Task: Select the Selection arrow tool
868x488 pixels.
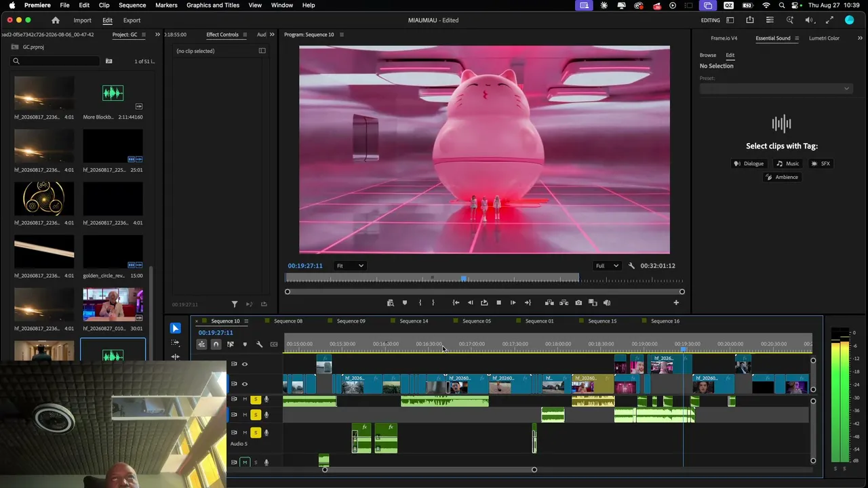Action: coord(175,328)
